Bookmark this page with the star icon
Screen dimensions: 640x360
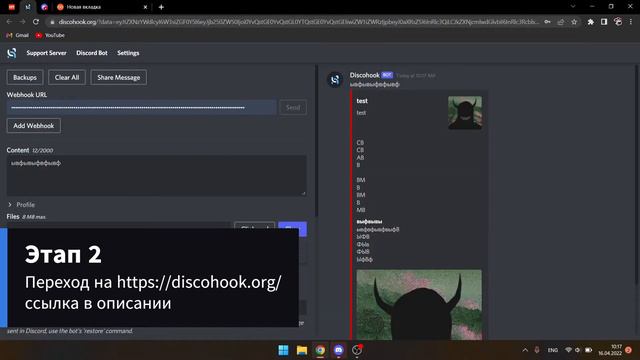coord(574,22)
